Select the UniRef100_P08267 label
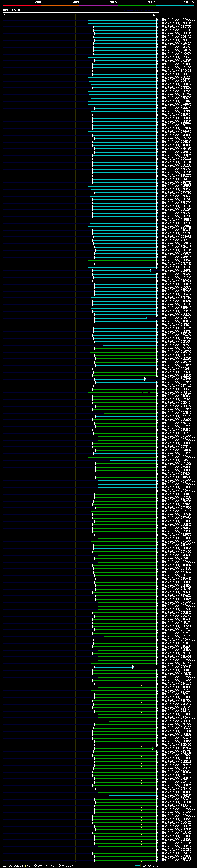The width and height of the screenshot is (197, 868). (x=176, y=833)
